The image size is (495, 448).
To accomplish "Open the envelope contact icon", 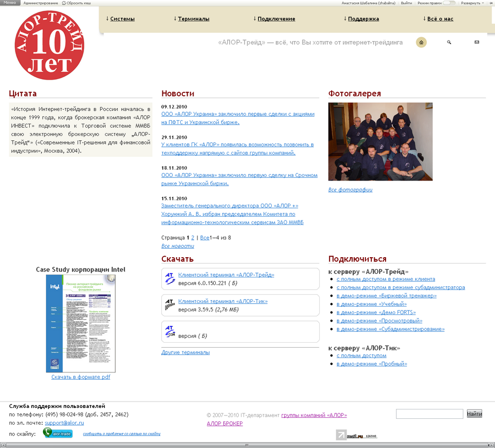I will pyautogui.click(x=477, y=43).
